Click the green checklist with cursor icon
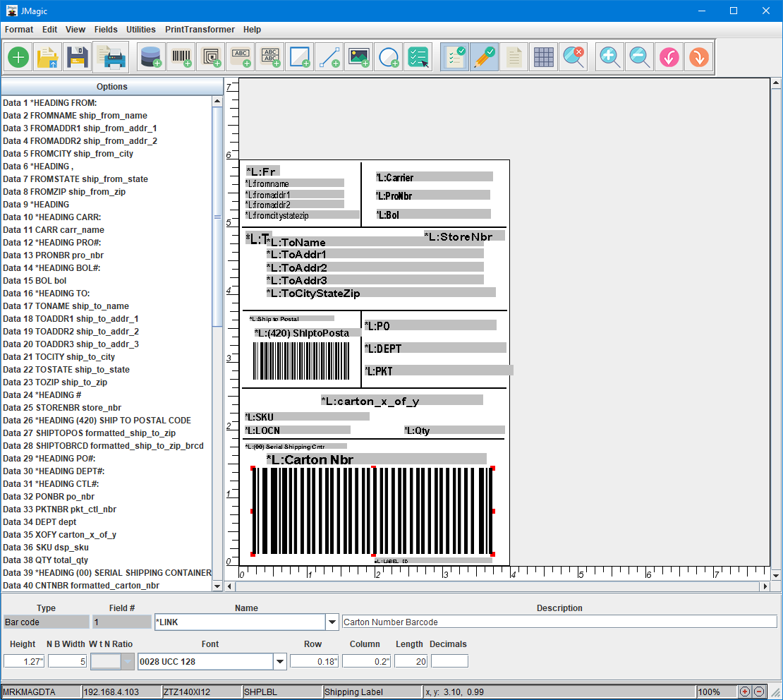This screenshot has height=700, width=783. point(418,57)
